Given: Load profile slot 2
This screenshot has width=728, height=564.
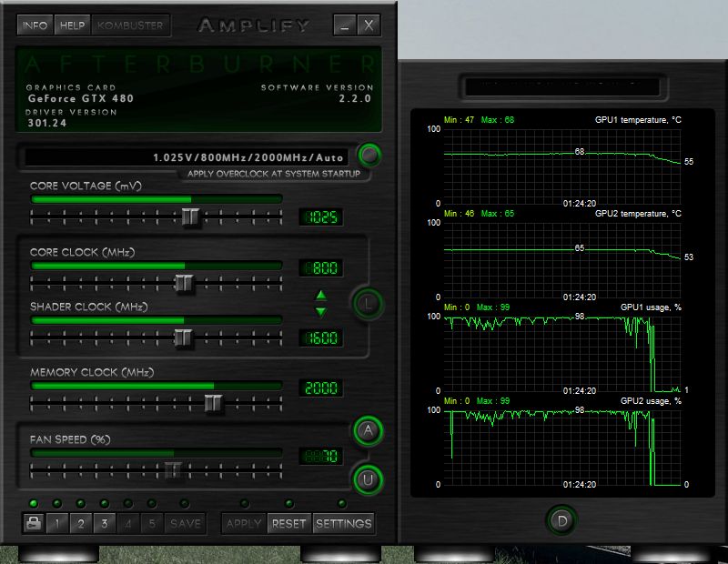Looking at the screenshot, I should (81, 523).
